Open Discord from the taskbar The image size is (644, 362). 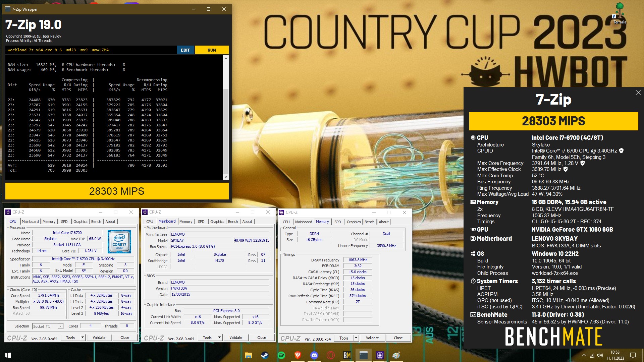click(x=314, y=355)
